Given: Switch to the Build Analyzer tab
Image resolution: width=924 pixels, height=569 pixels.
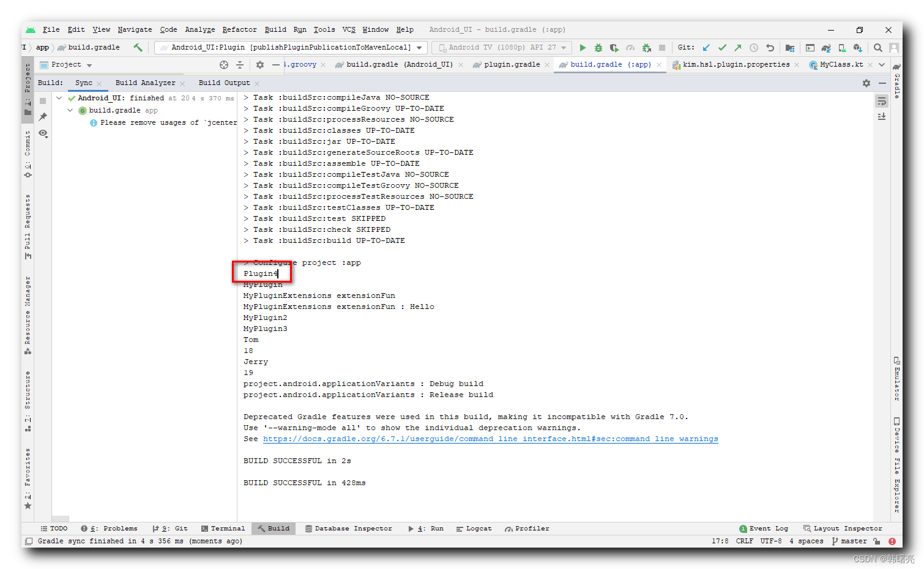Looking at the screenshot, I should click(145, 83).
